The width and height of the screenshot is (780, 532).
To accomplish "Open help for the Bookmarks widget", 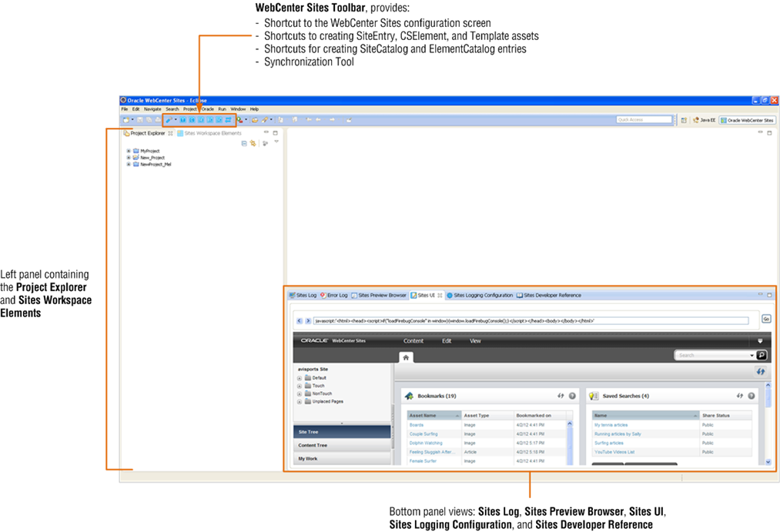I will coord(572,396).
